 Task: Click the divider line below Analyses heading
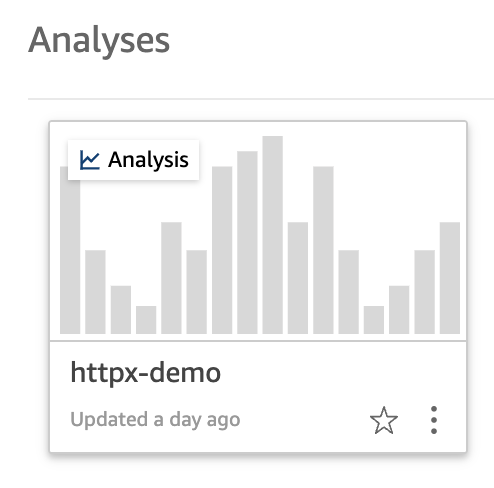261,99
